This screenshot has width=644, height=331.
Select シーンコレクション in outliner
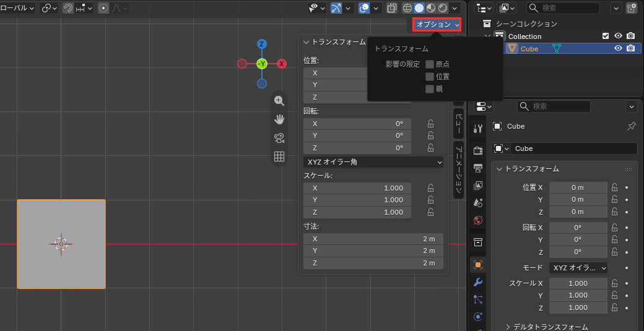pyautogui.click(x=526, y=24)
